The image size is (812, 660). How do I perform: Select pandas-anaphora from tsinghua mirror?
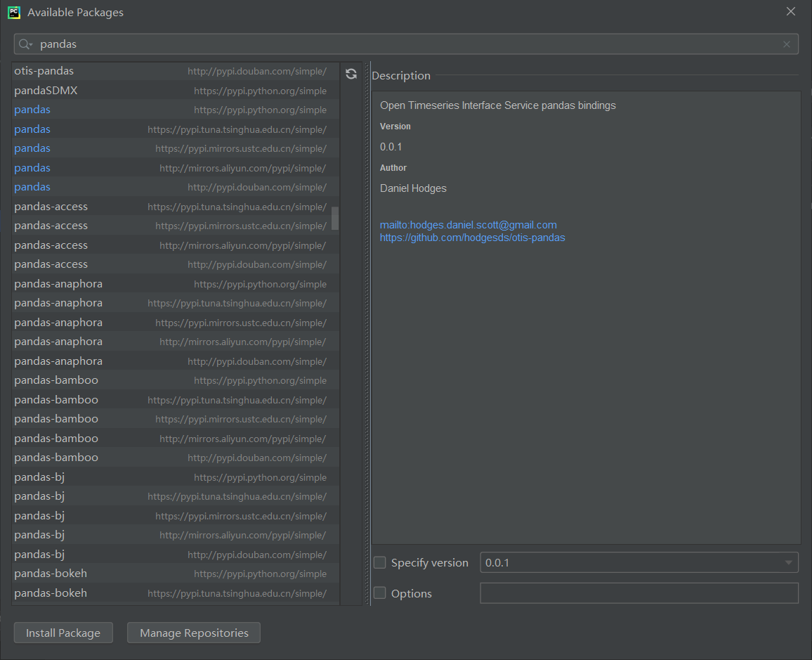point(176,303)
